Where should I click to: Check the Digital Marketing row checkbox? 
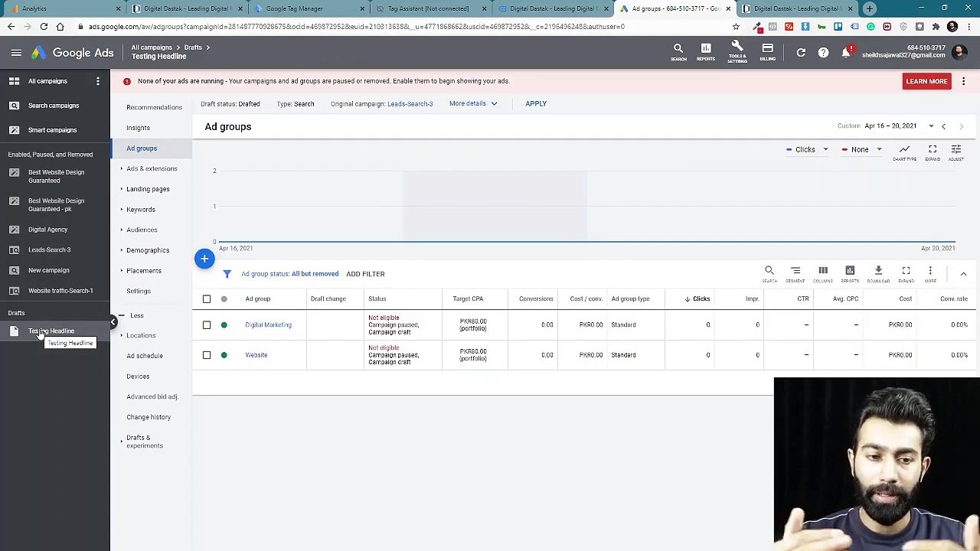coord(207,325)
